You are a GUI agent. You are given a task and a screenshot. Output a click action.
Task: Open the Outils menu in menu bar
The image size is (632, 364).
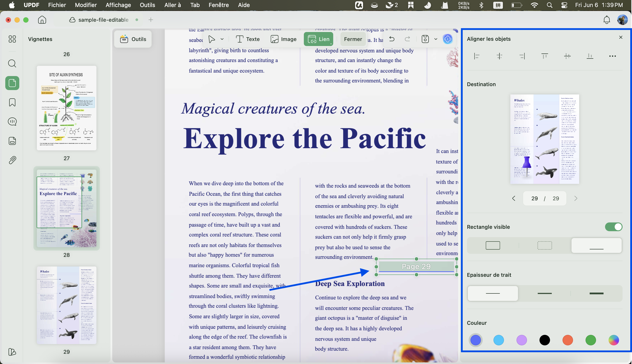click(148, 5)
